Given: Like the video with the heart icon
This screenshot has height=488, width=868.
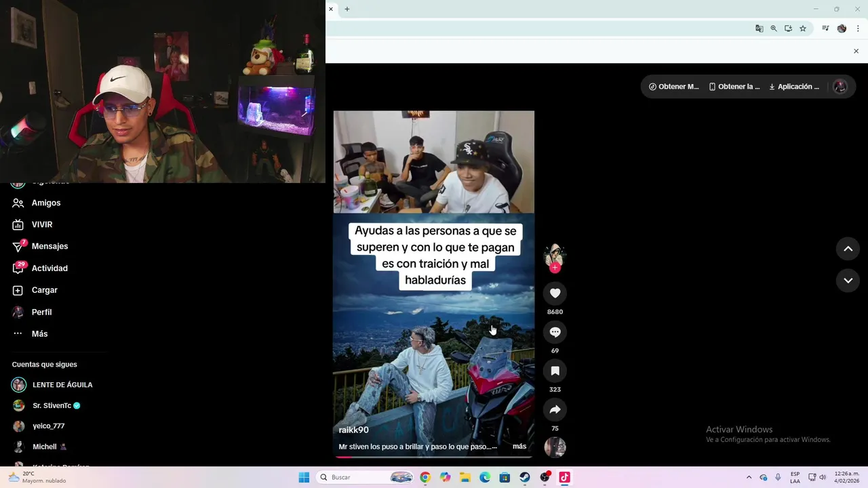Looking at the screenshot, I should tap(555, 293).
